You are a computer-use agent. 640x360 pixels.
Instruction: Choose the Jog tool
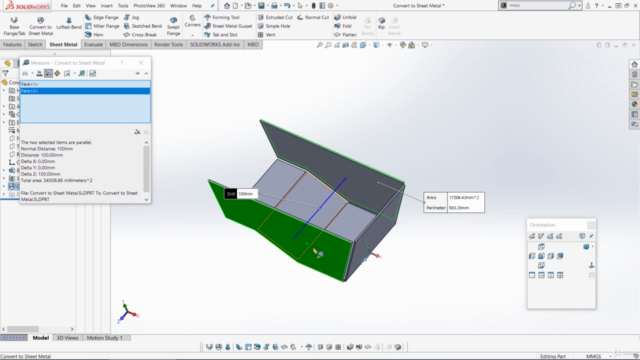(x=131, y=17)
